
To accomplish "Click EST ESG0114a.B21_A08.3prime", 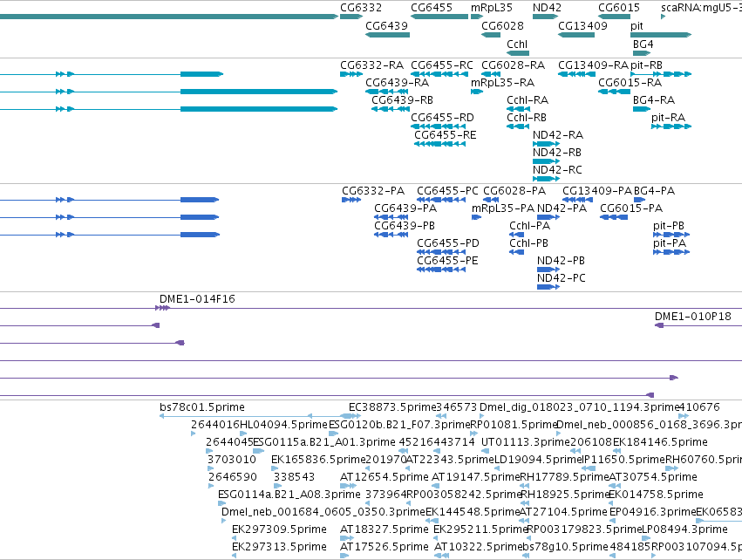I will 289,495.
